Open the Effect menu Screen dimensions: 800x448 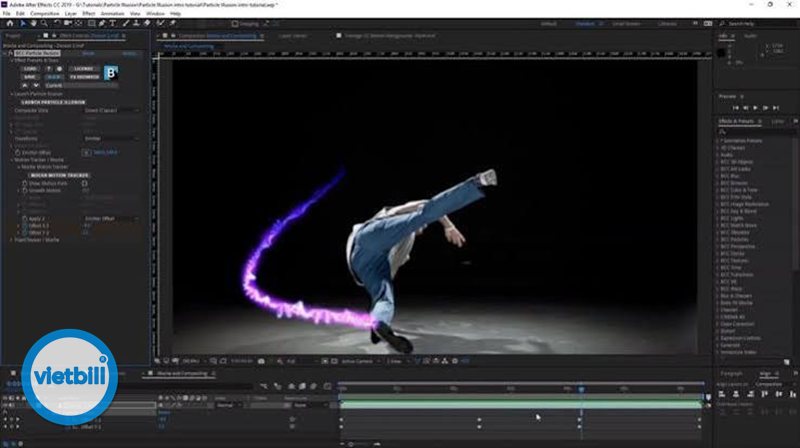pyautogui.click(x=89, y=14)
